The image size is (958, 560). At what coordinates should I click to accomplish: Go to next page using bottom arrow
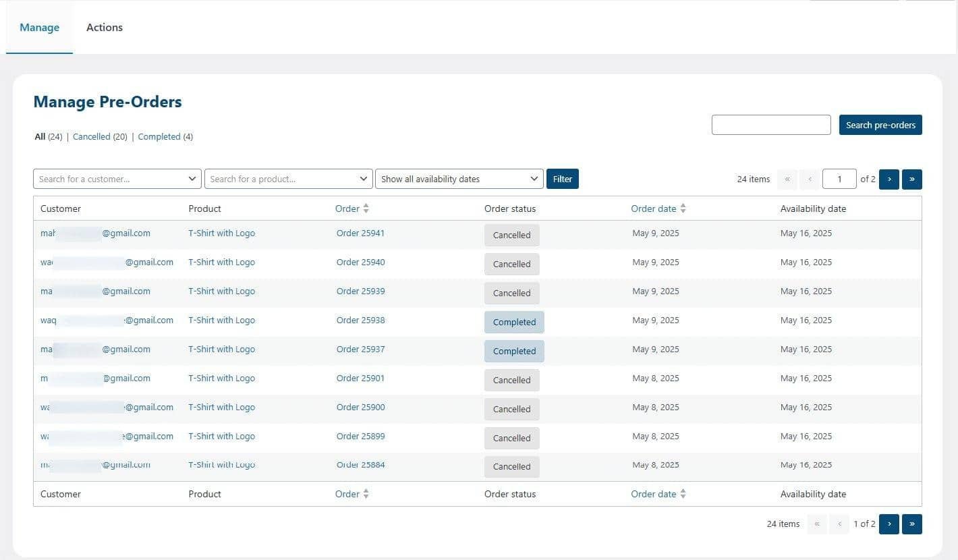[x=889, y=524]
